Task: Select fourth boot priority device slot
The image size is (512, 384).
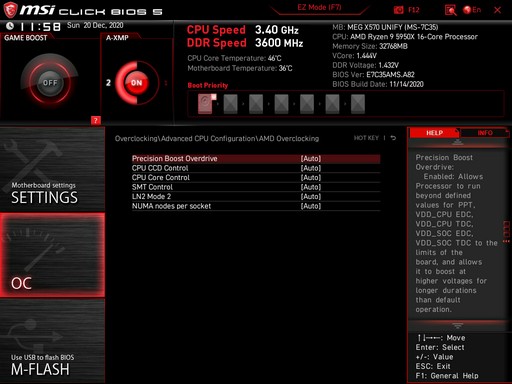Action: 281,104
